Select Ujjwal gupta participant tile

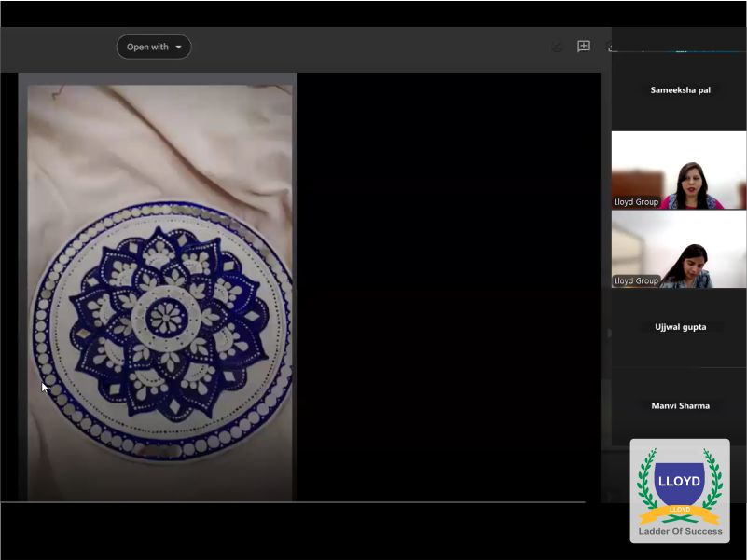(679, 327)
